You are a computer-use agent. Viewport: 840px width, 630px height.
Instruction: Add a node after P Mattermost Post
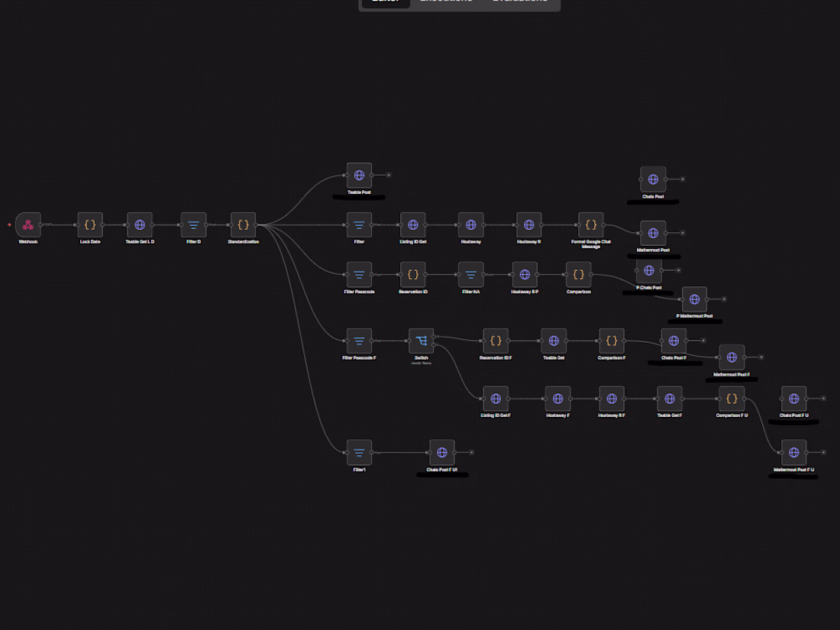724,299
